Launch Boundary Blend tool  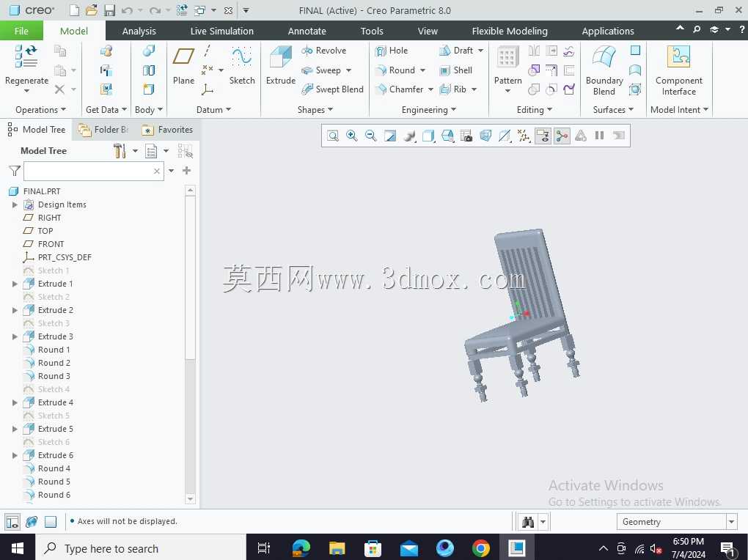coord(604,70)
